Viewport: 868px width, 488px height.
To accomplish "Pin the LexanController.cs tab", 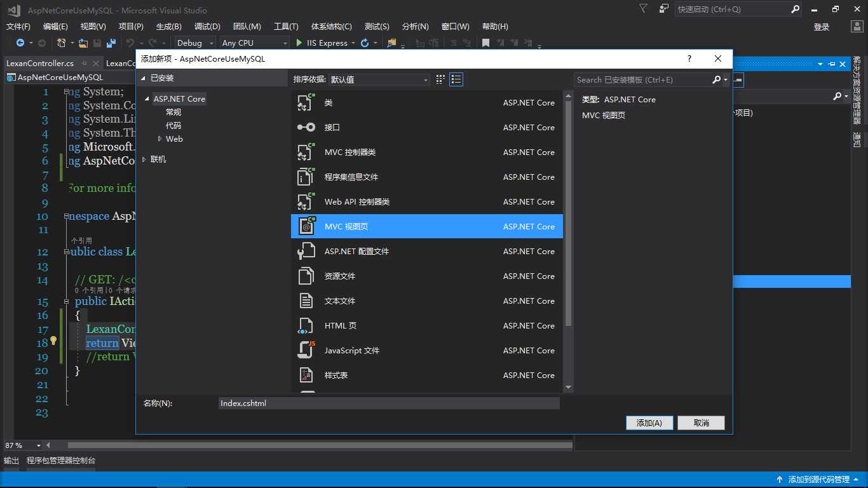I will point(83,64).
